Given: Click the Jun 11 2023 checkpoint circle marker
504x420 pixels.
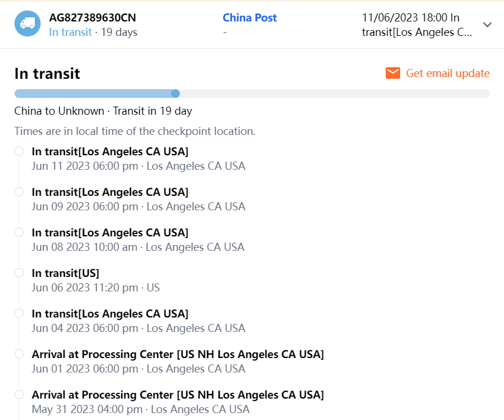Looking at the screenshot, I should (x=19, y=151).
